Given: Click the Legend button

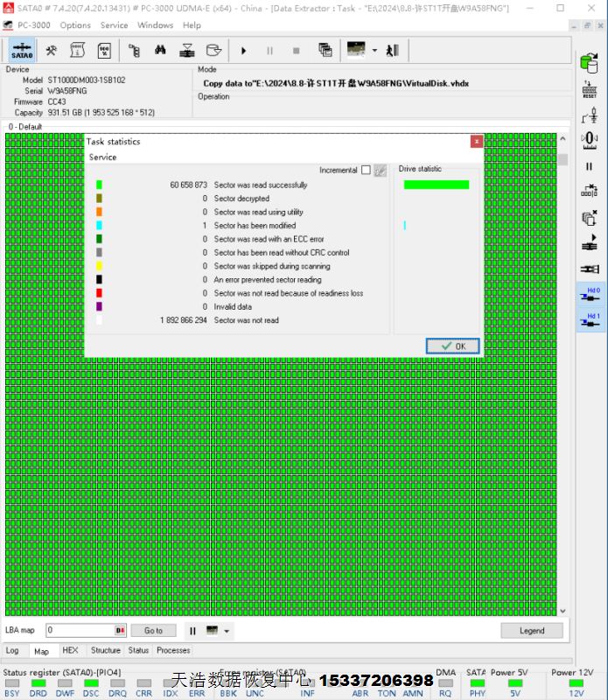Looking at the screenshot, I should coord(531,630).
